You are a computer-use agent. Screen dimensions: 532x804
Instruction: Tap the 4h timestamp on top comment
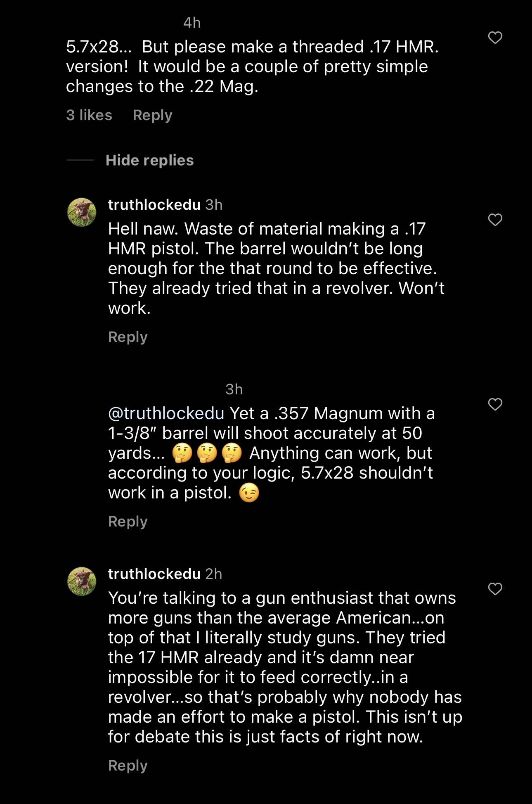(x=192, y=23)
